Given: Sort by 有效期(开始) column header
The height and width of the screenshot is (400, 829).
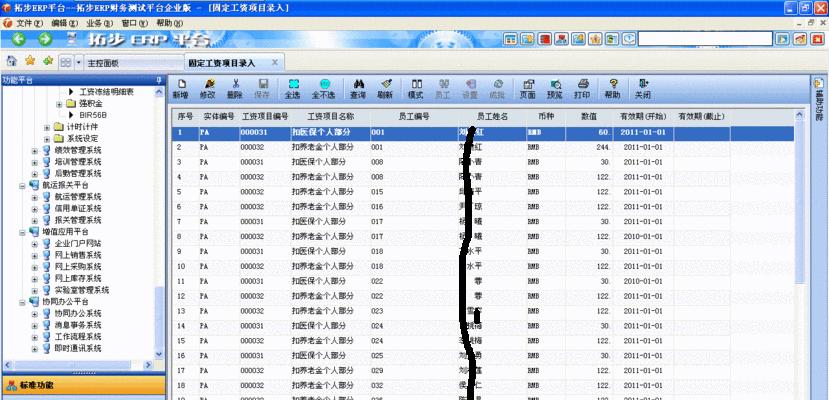Looking at the screenshot, I should (x=643, y=116).
